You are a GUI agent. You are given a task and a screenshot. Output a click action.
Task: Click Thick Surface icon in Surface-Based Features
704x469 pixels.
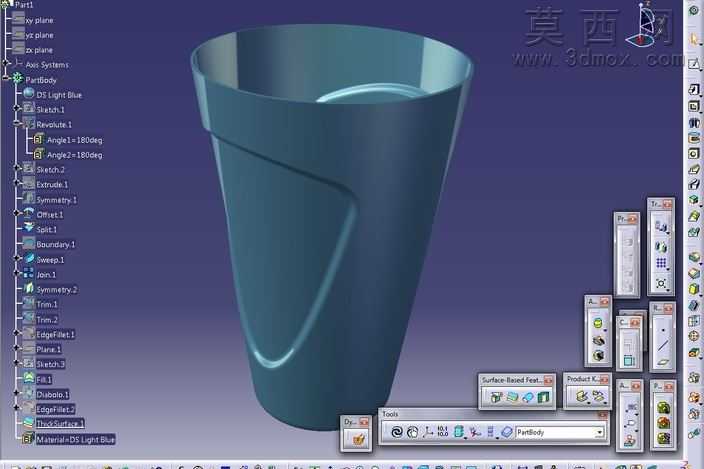[512, 397]
